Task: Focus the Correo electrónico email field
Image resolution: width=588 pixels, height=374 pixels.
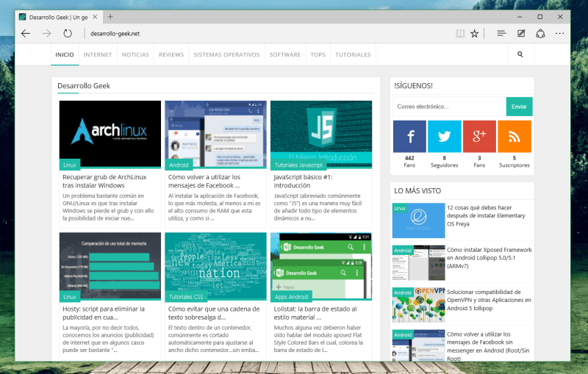Action: point(449,107)
